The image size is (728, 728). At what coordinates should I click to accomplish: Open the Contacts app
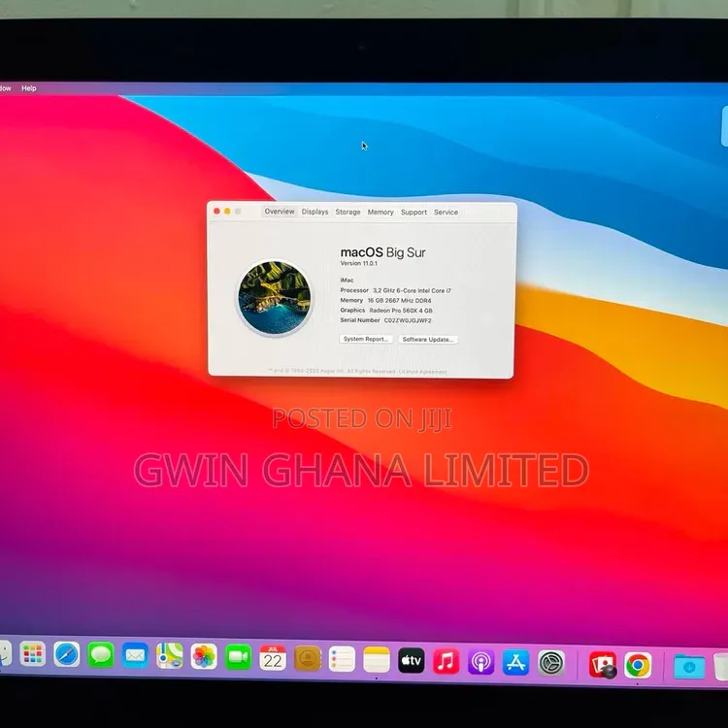(308, 659)
